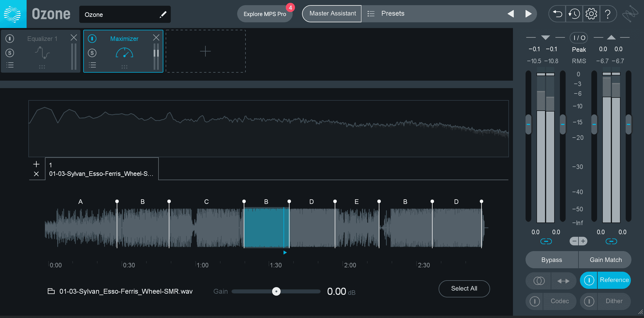
Task: Select the Maximizer gauge icon
Action: coord(124,53)
